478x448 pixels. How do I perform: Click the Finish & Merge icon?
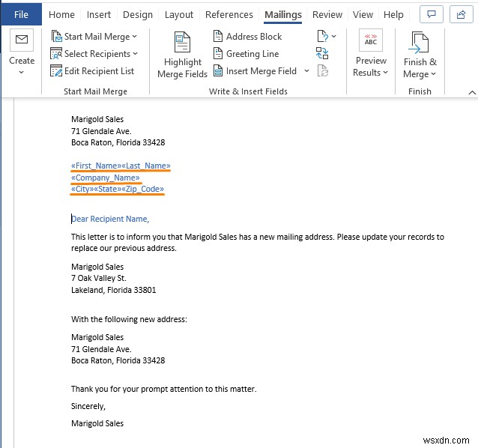420,42
